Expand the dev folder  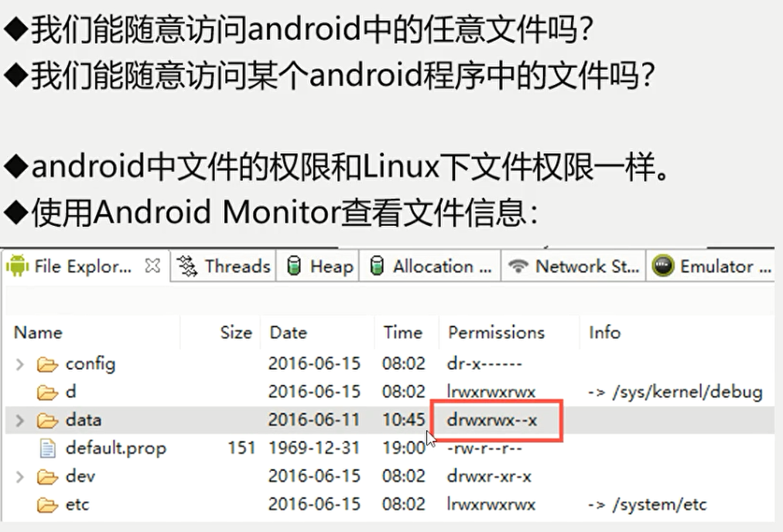pyautogui.click(x=20, y=477)
